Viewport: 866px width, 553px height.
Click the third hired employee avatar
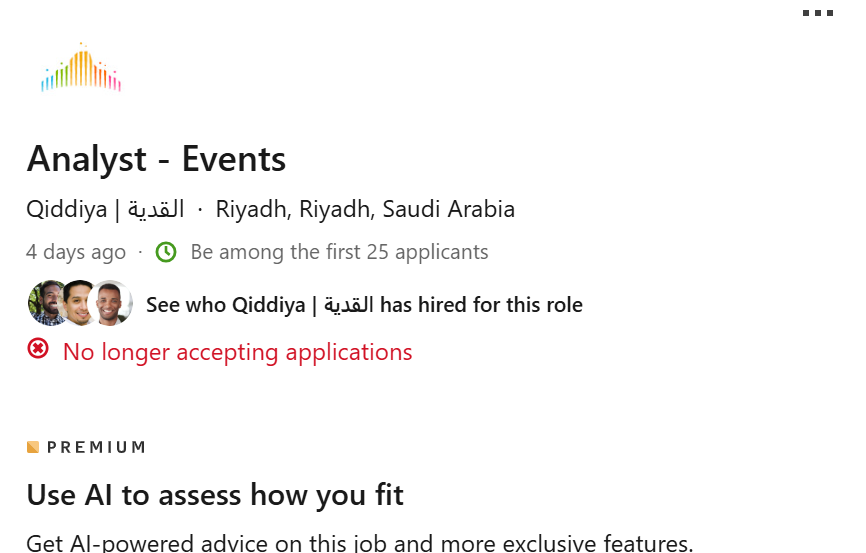(x=111, y=303)
